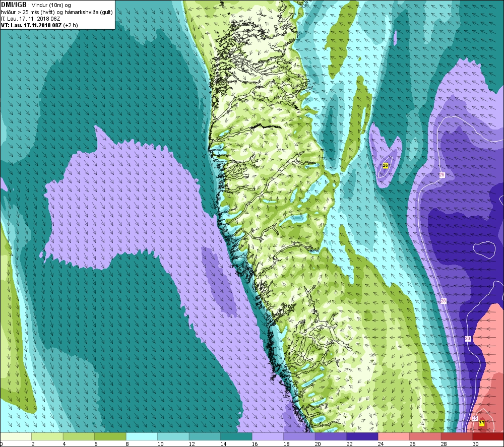Pick the pale cyan 8–10 m/s legend swatch
The height and width of the screenshot is (447, 504).
(x=142, y=436)
